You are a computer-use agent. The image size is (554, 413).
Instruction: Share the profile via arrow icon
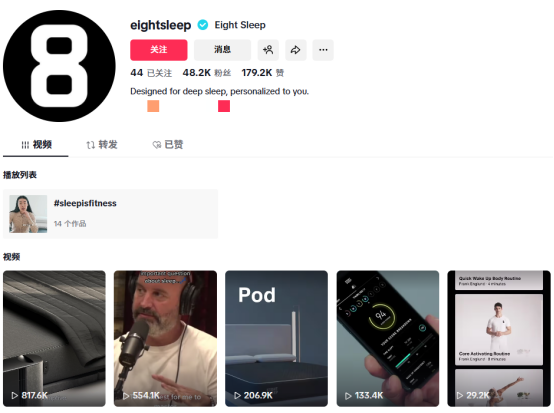point(296,50)
